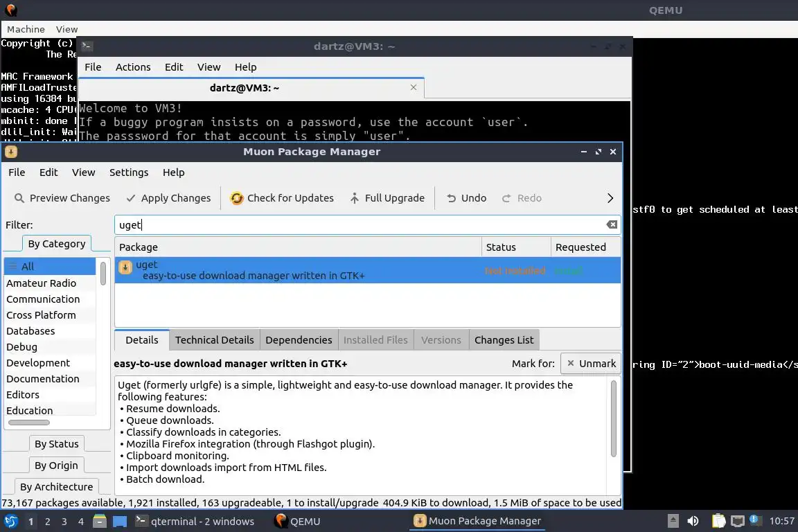Open the Muon Edit menu
798x532 pixels.
click(48, 172)
